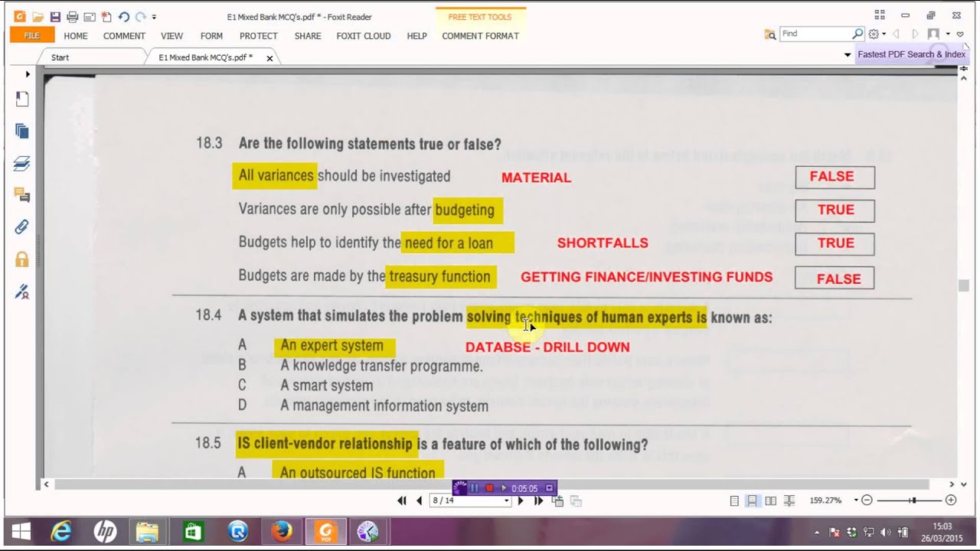The image size is (980, 551).
Task: Open the Attachments paperclip panel icon
Action: pos(22,227)
